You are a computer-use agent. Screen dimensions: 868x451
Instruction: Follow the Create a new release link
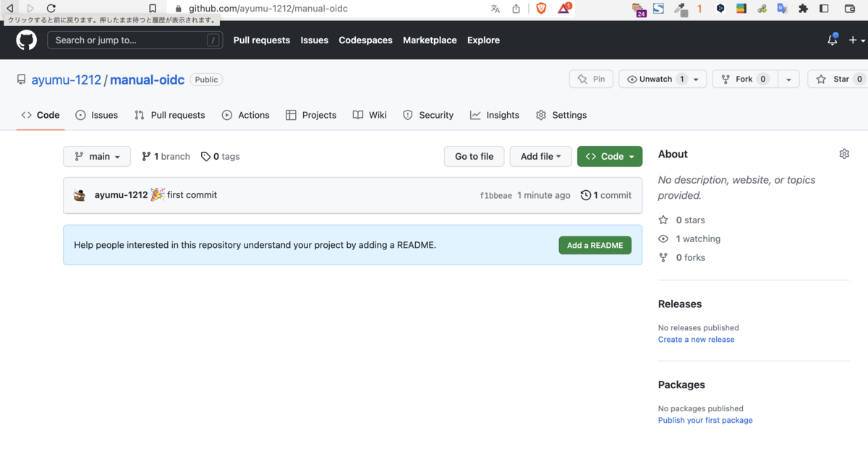point(696,339)
